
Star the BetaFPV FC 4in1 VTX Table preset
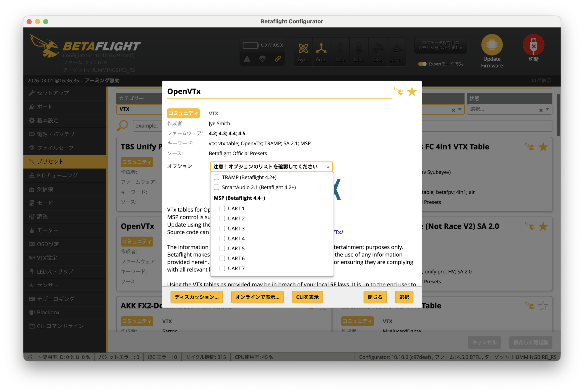point(543,147)
